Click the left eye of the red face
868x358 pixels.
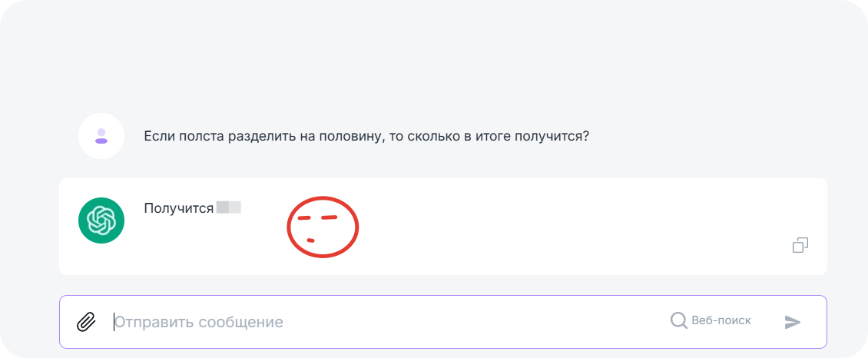[x=303, y=219]
